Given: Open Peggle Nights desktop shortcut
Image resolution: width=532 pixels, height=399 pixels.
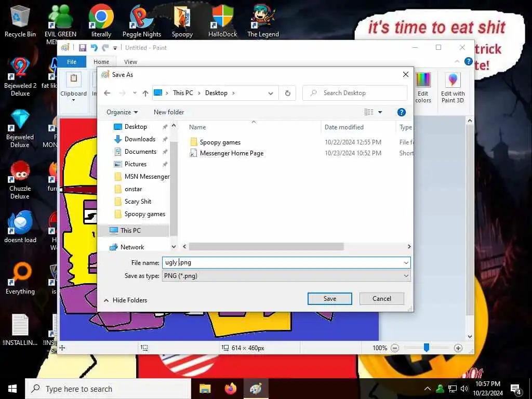Looking at the screenshot, I should pyautogui.click(x=141, y=20).
